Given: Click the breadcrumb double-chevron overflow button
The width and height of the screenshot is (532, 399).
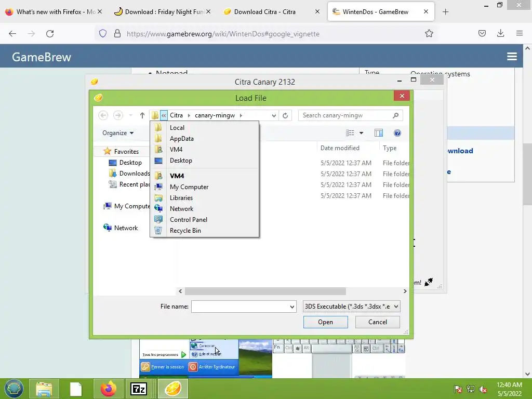Looking at the screenshot, I should coord(164,115).
